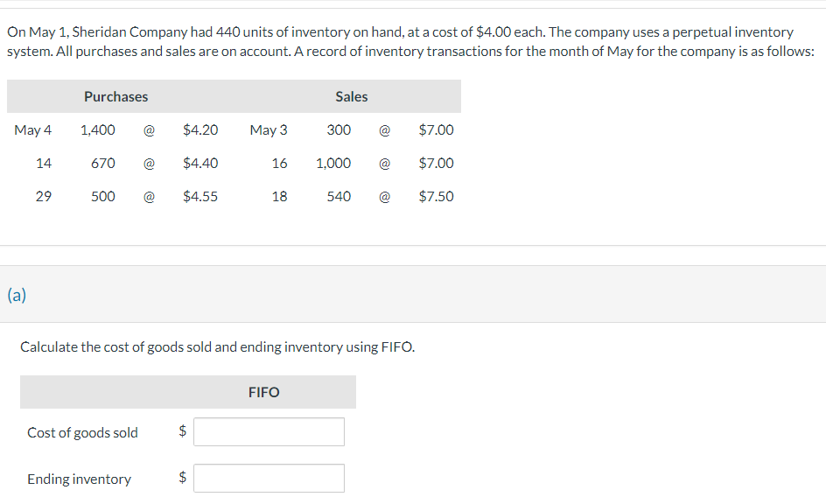Click the Cost of goods sold input field
Screen dimensions: 826x504
coord(269,432)
